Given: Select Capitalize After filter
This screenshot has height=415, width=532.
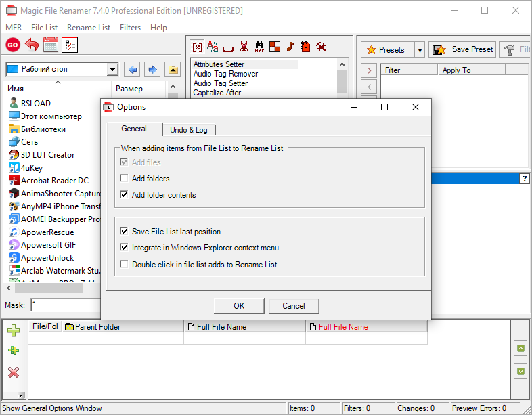Looking at the screenshot, I should pos(217,93).
